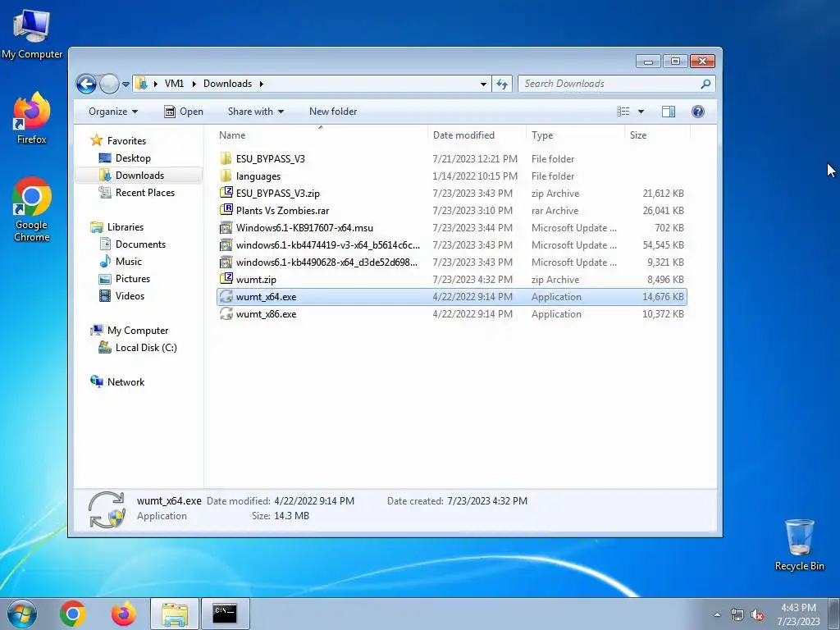Screen dimensions: 840x630
Task: Click the Back navigation arrow
Action: 86,84
